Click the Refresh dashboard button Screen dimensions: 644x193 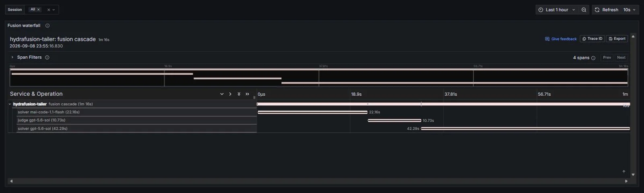click(607, 10)
